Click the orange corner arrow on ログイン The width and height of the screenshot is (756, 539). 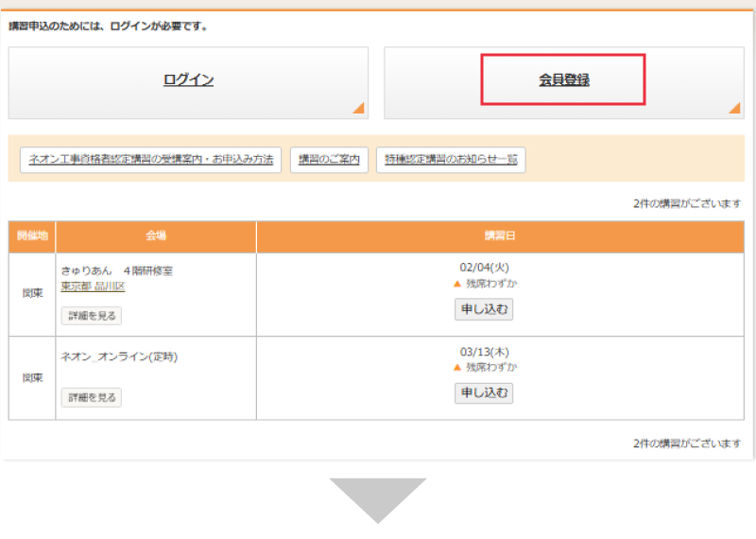358,108
